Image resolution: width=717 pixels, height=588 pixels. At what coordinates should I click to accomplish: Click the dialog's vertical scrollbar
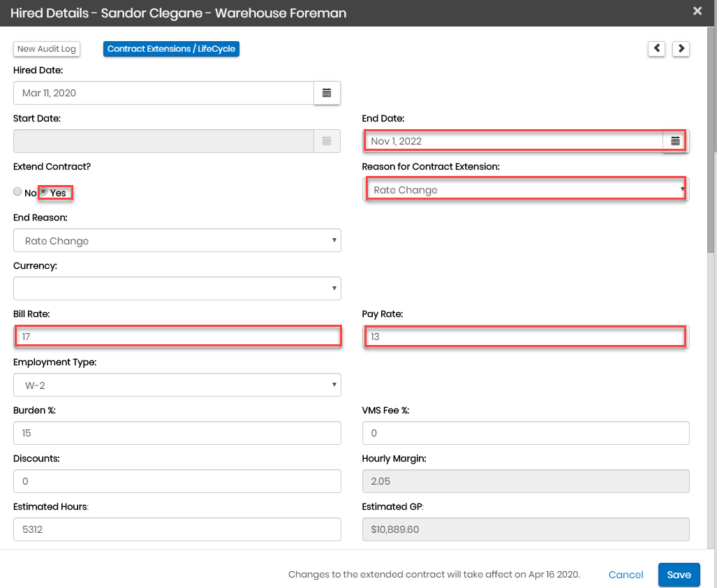point(711,140)
